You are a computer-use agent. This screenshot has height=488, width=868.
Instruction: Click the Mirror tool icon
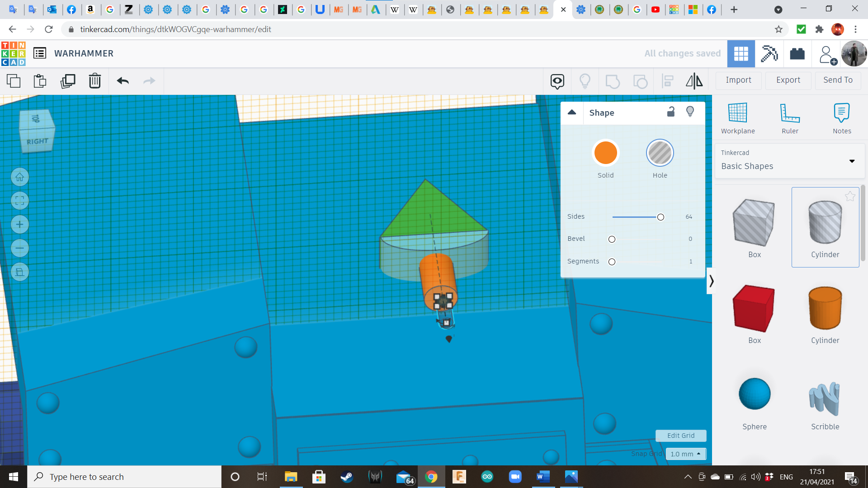pyautogui.click(x=694, y=81)
